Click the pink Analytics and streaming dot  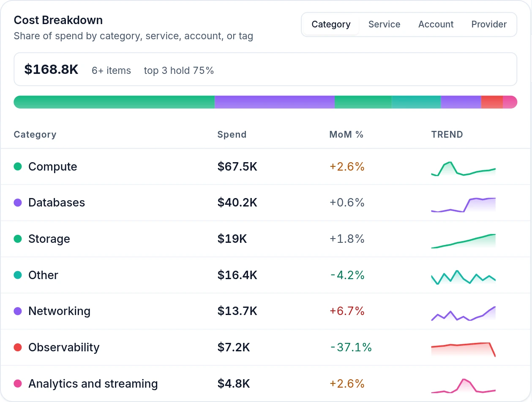(18, 384)
